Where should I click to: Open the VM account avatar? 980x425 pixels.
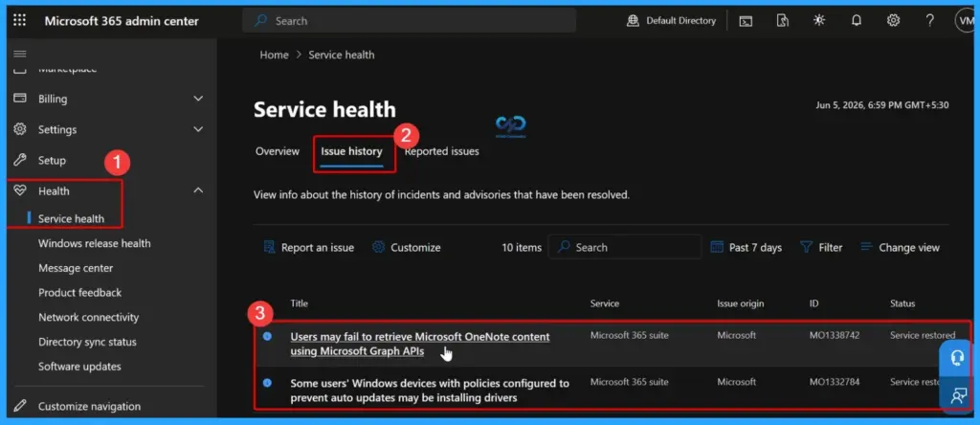(x=965, y=21)
